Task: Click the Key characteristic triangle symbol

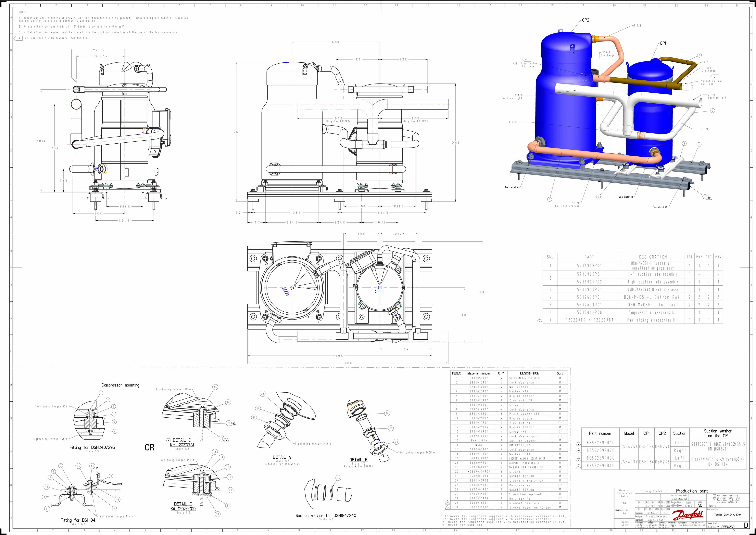Action: [x=714, y=495]
